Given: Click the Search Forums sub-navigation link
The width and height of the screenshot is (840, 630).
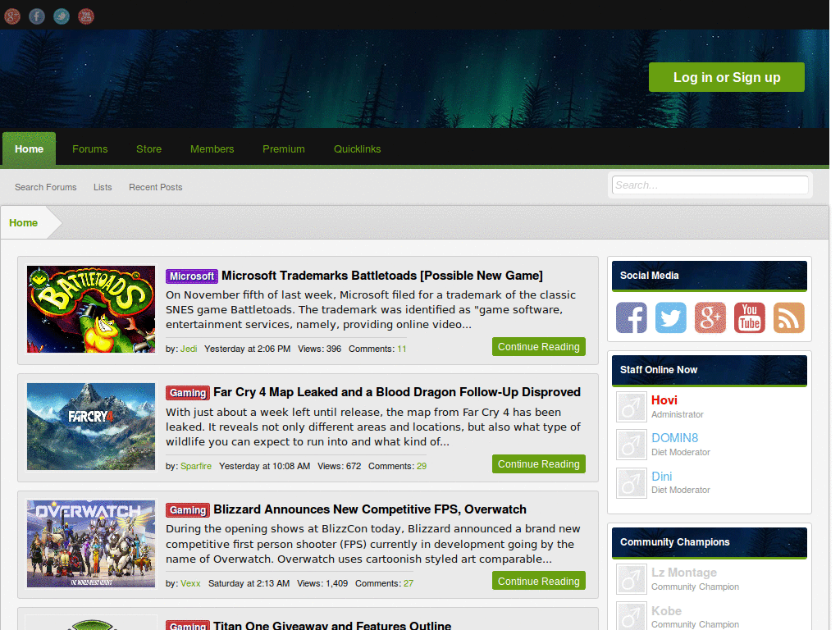Looking at the screenshot, I should tap(46, 187).
